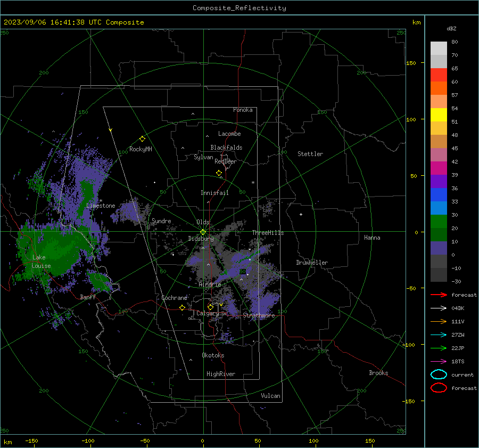Click the HighRiver label
The width and height of the screenshot is (479, 448).
221,374
